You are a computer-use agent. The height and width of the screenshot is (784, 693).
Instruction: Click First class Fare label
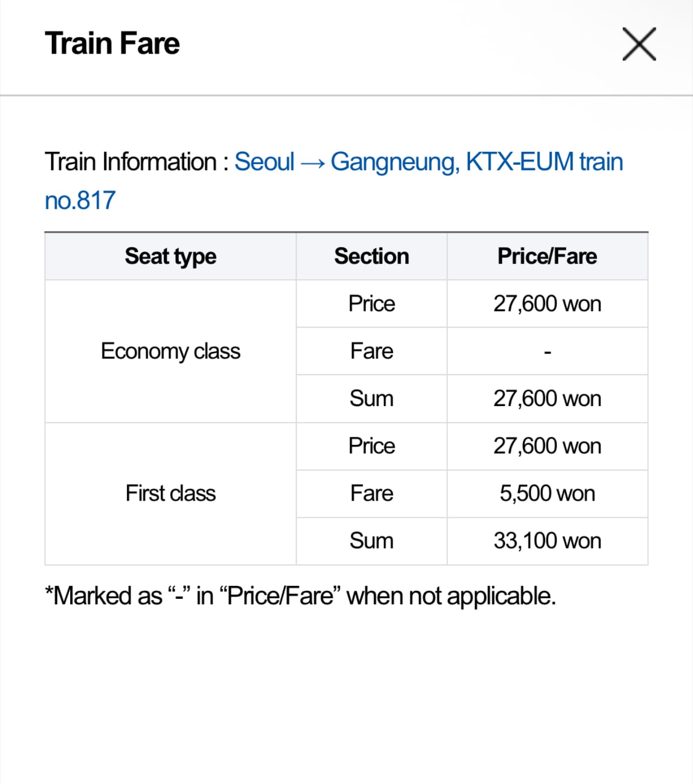pyautogui.click(x=371, y=493)
